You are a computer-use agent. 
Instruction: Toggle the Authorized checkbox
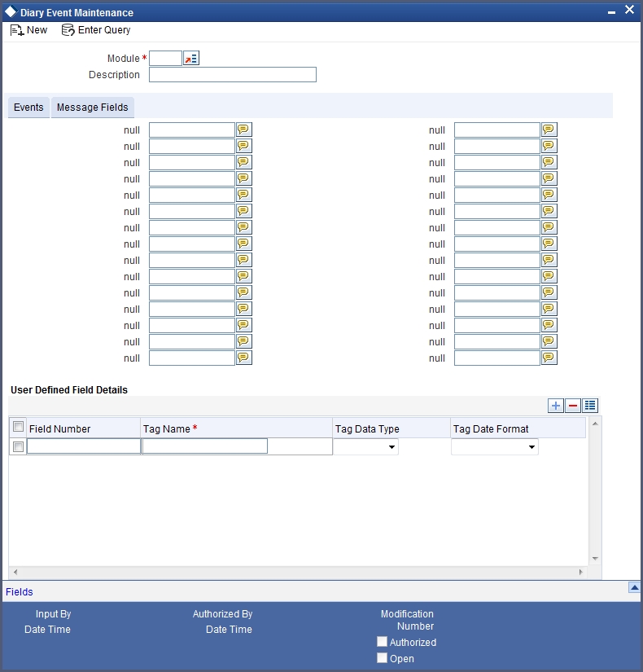click(382, 642)
